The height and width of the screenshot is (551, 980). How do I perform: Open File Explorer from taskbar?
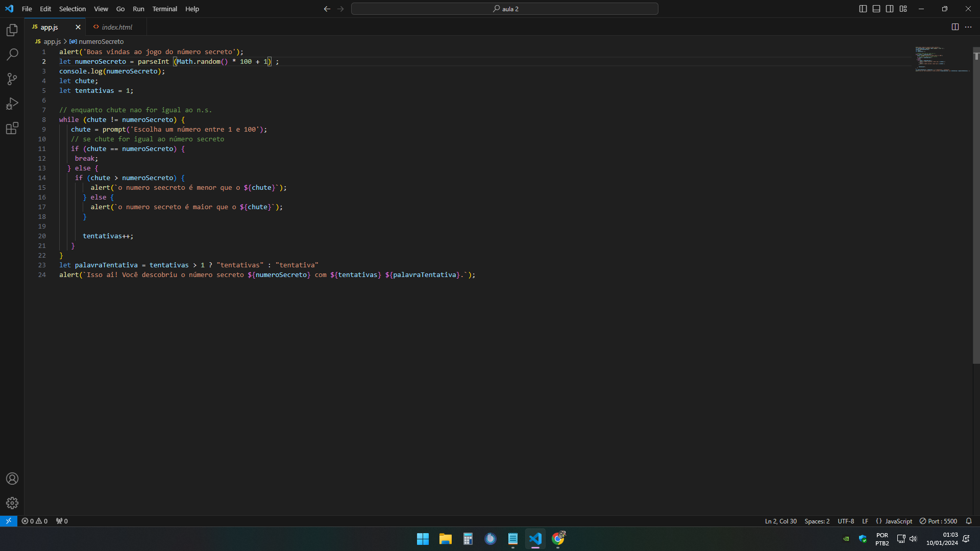pyautogui.click(x=445, y=539)
